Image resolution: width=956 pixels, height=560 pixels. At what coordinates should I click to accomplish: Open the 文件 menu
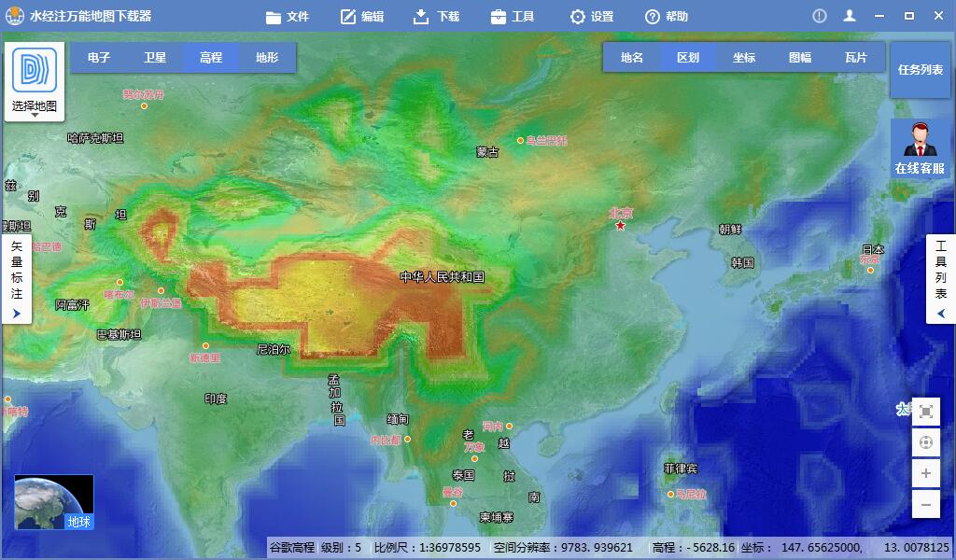[288, 16]
